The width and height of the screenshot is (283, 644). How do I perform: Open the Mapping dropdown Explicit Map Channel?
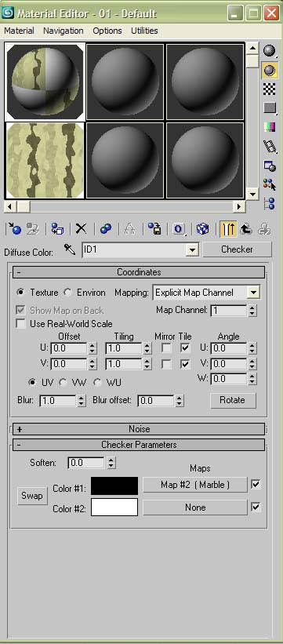(x=207, y=293)
